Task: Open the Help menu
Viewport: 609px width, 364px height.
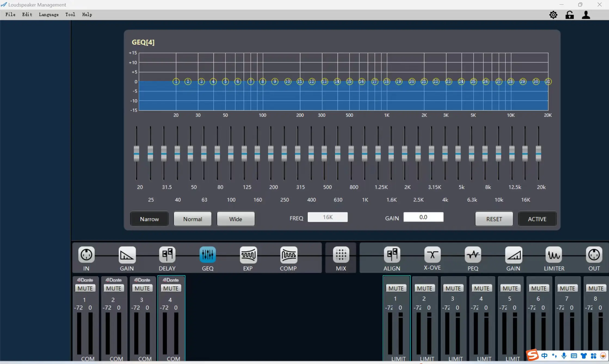Action: (x=87, y=15)
